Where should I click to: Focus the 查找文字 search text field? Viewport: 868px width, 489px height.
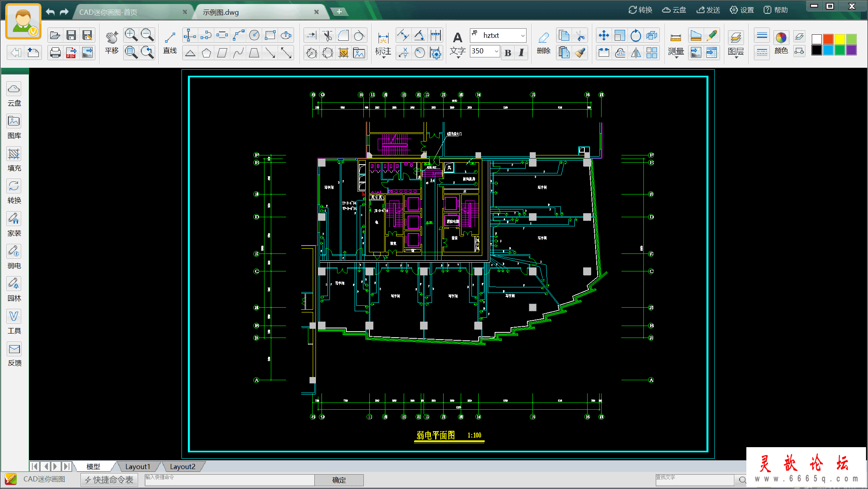point(694,480)
